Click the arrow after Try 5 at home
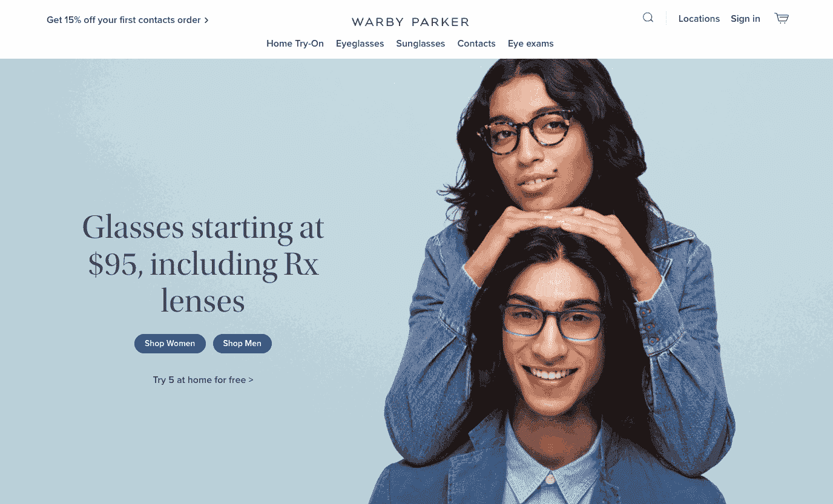Screen dimensions: 833x504 click(251, 380)
